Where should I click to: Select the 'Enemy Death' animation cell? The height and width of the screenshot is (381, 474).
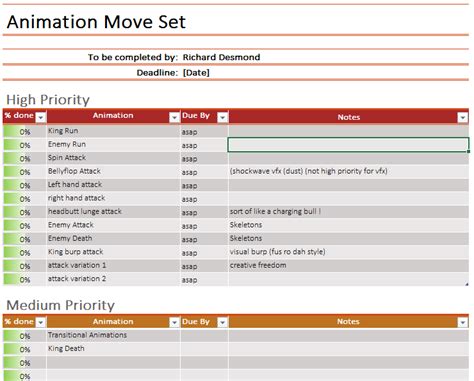(113, 238)
